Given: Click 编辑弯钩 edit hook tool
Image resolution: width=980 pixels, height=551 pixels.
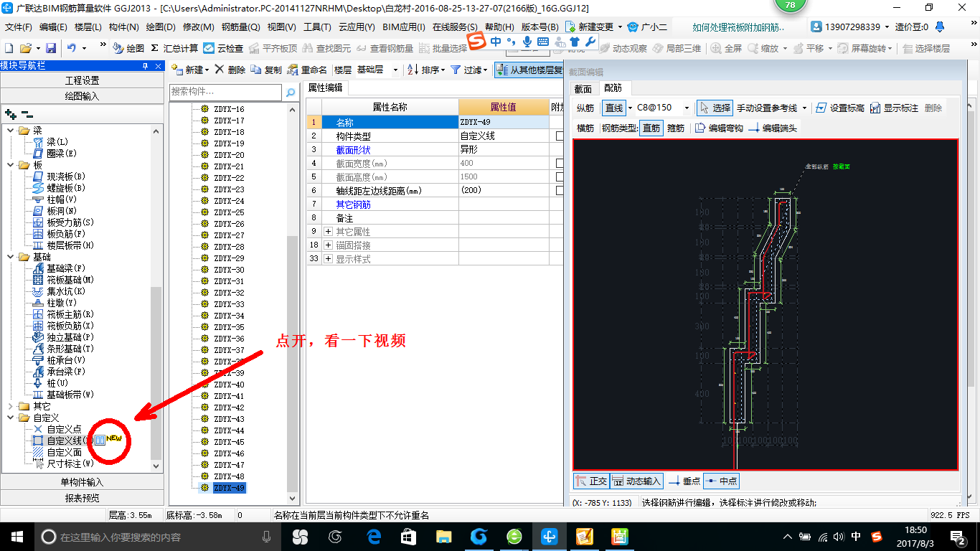Looking at the screenshot, I should point(719,128).
